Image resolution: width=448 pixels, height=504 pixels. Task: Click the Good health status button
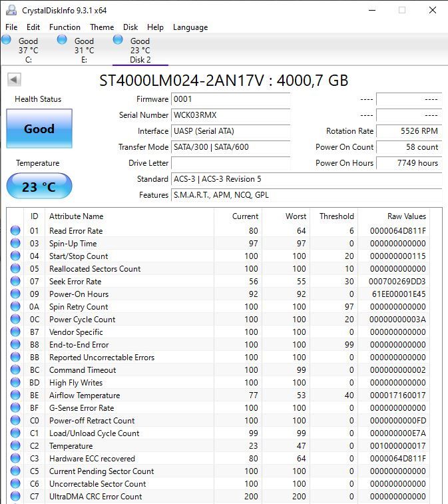(39, 128)
